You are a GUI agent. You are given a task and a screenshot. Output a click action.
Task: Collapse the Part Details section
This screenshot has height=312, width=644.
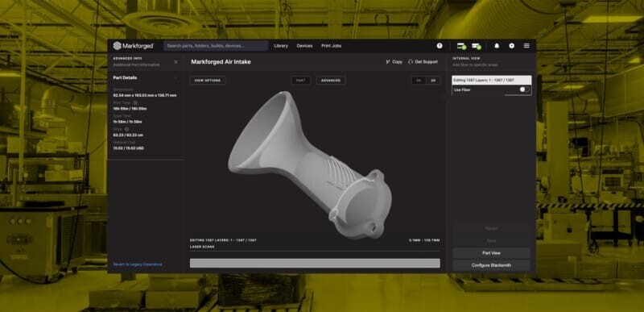pyautogui.click(x=175, y=77)
